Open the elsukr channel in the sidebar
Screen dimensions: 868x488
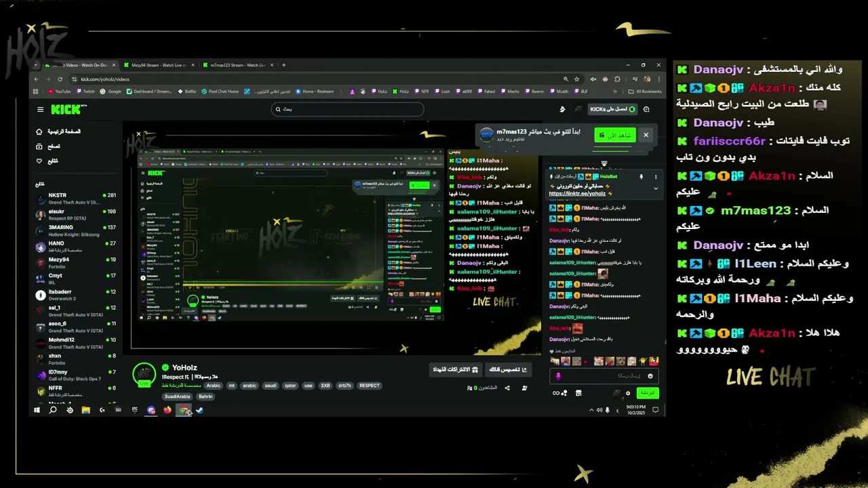[x=76, y=215]
